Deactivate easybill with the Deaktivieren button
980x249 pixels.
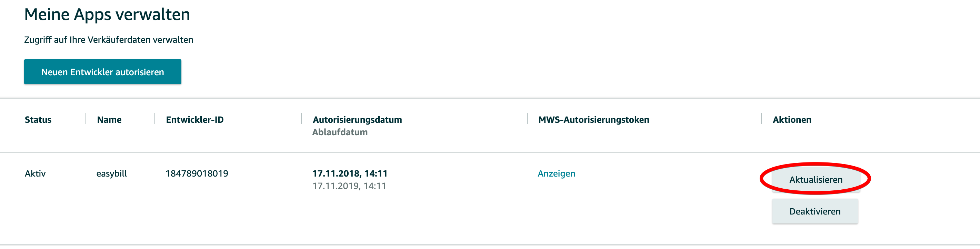[x=814, y=211]
